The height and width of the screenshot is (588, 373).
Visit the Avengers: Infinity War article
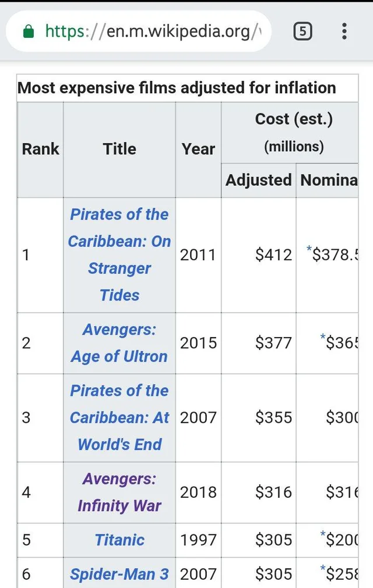119,492
